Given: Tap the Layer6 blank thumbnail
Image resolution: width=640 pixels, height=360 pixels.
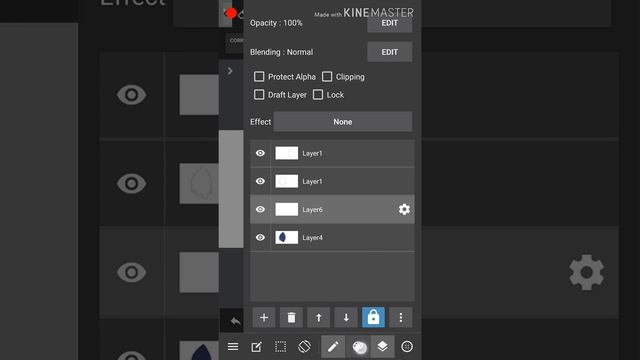Looking at the screenshot, I should click(x=287, y=209).
